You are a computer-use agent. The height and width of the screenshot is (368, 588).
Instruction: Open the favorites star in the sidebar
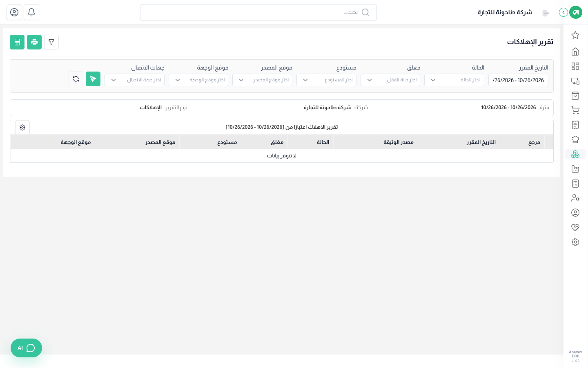[x=575, y=35]
